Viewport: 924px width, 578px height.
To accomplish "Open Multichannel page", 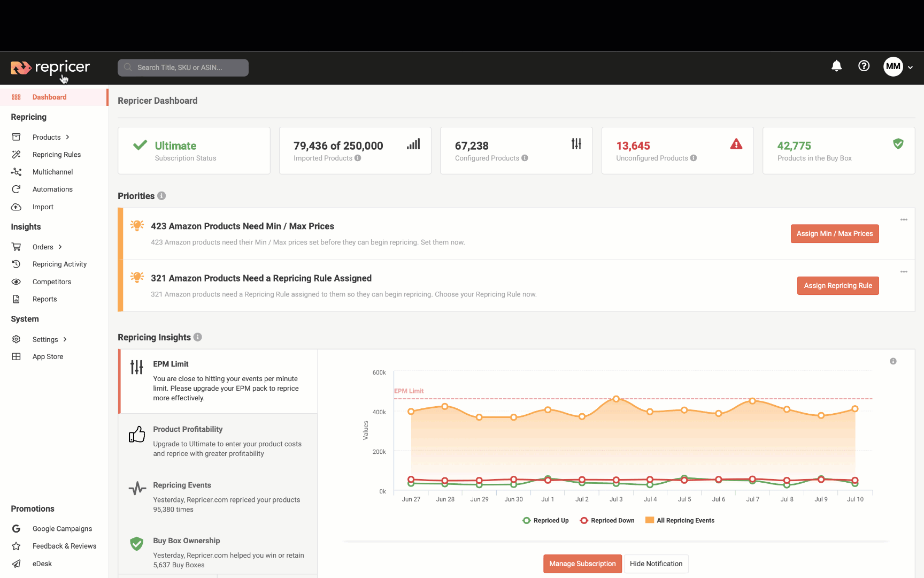I will [52, 172].
